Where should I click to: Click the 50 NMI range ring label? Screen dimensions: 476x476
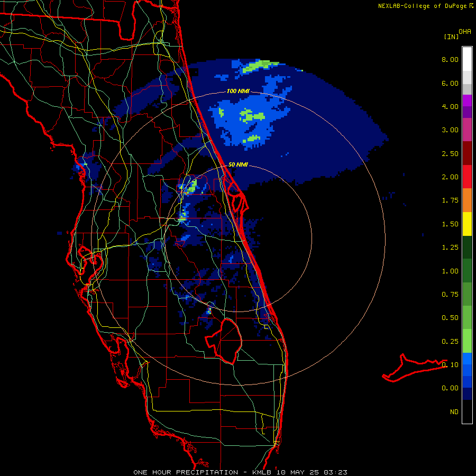(x=238, y=165)
